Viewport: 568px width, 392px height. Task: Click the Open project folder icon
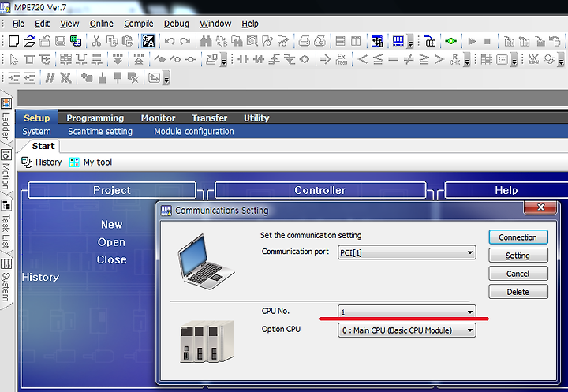29,41
